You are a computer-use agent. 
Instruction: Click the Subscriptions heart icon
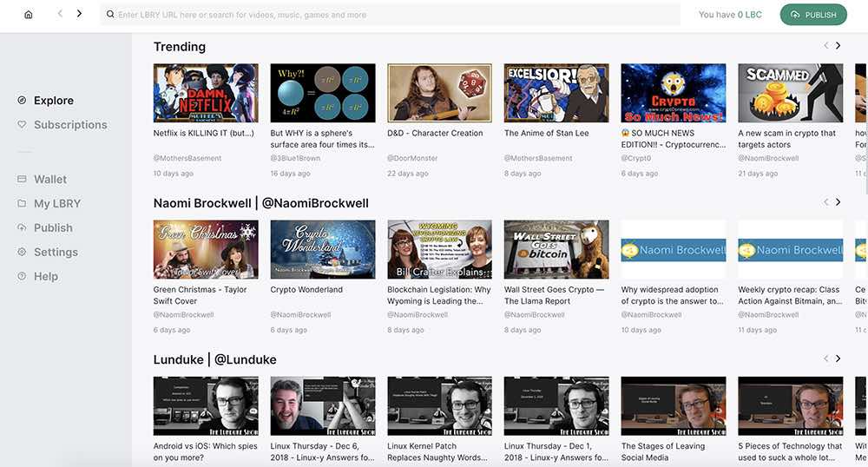click(22, 124)
